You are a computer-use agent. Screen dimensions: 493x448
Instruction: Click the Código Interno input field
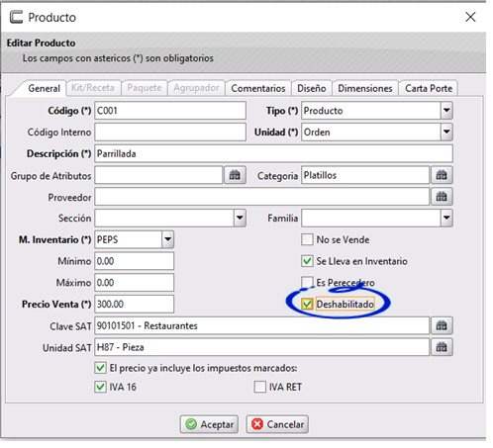pyautogui.click(x=170, y=132)
